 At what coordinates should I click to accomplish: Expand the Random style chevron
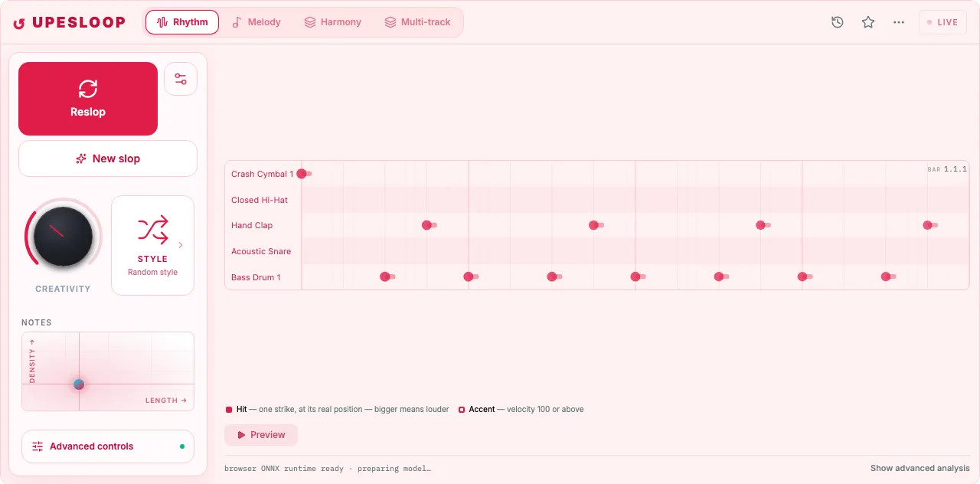point(181,245)
